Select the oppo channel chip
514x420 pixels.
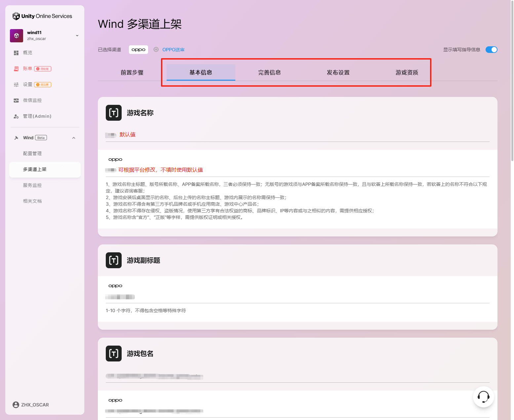click(x=138, y=50)
